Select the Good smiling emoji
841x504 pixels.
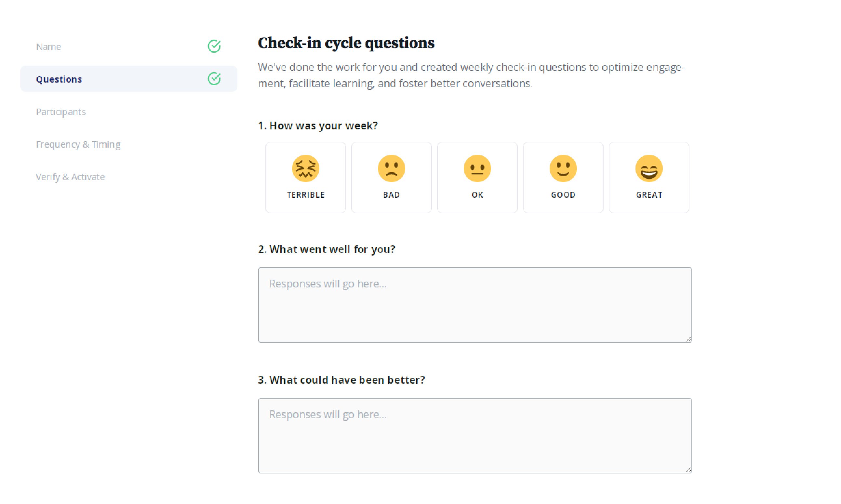pyautogui.click(x=563, y=168)
